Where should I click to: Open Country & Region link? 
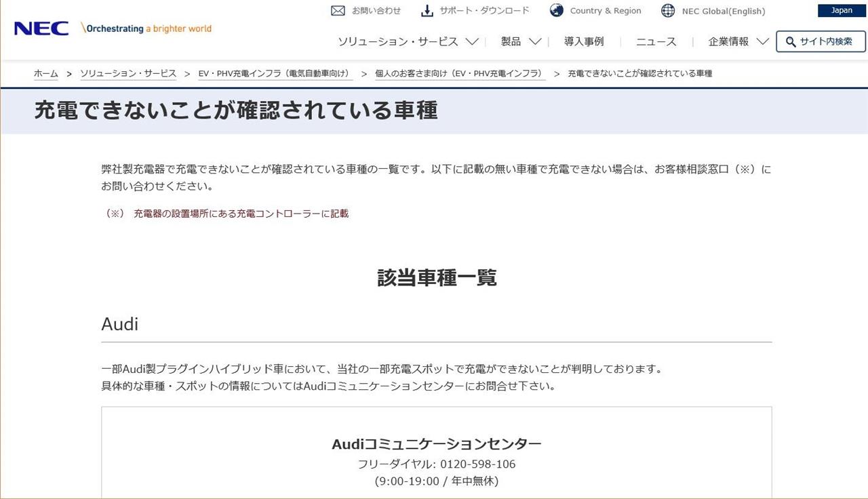tap(606, 11)
